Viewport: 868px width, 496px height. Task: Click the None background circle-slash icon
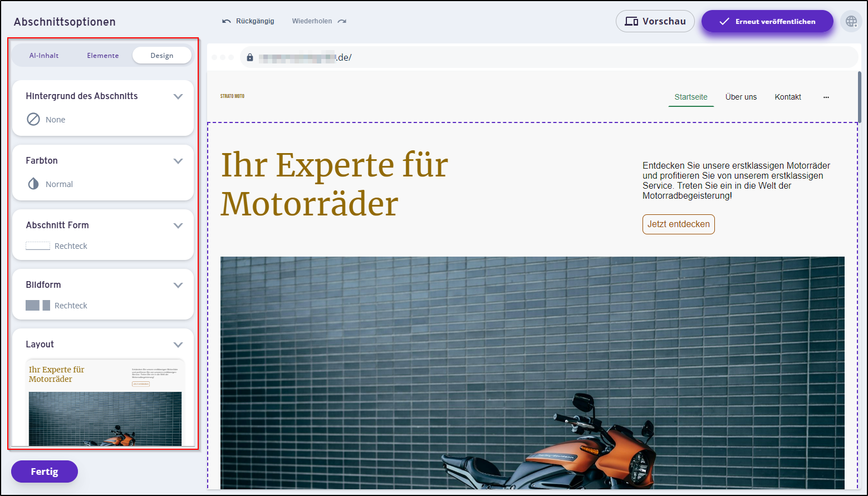point(33,119)
